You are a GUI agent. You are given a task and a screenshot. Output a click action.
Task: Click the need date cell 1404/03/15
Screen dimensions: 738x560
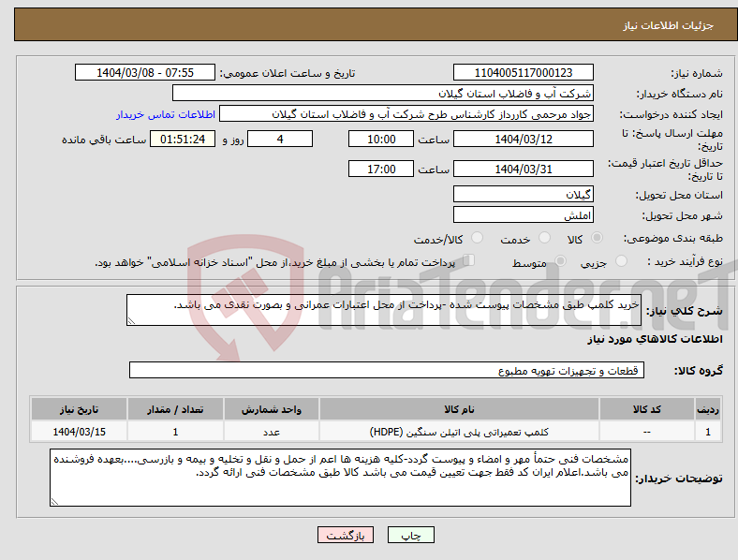pyautogui.click(x=79, y=432)
